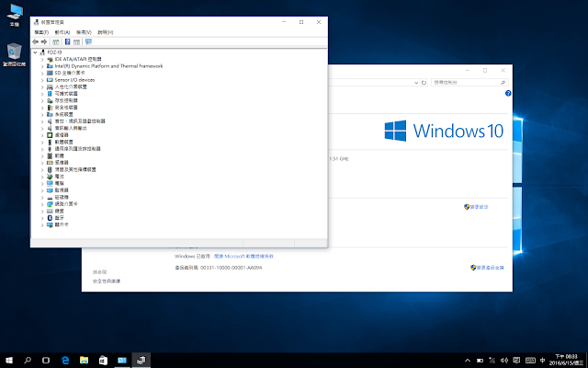
Task: Click the battery status tray icon
Action: 480,361
